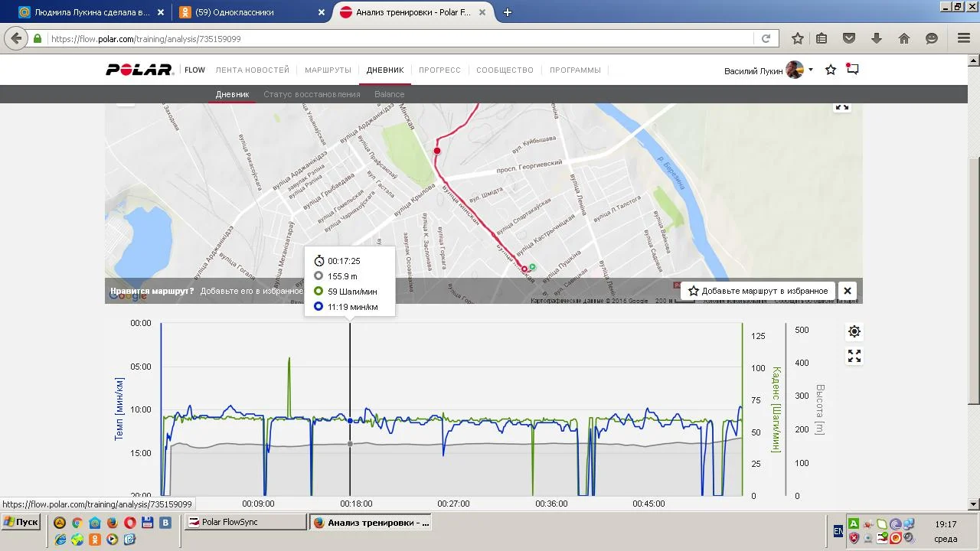Open Firefox Pocket icon
This screenshot has width=980, height=551.
[849, 38]
